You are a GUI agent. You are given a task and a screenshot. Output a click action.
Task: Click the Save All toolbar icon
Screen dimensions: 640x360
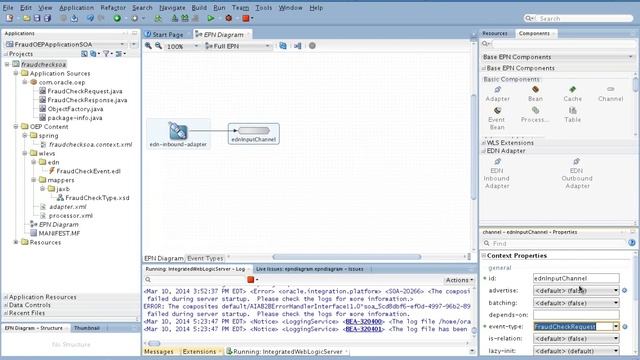(48, 18)
